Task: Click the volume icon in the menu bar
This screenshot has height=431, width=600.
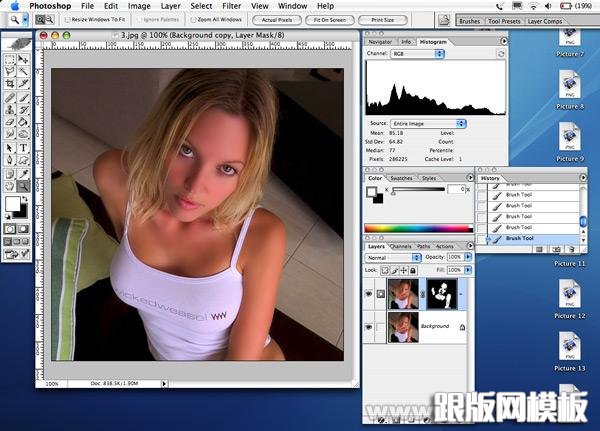Action: click(548, 6)
